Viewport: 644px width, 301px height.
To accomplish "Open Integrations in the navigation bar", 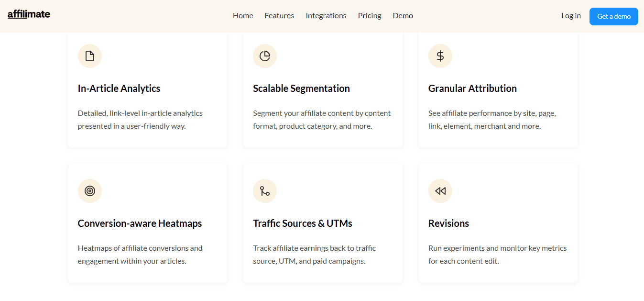I will click(x=326, y=16).
